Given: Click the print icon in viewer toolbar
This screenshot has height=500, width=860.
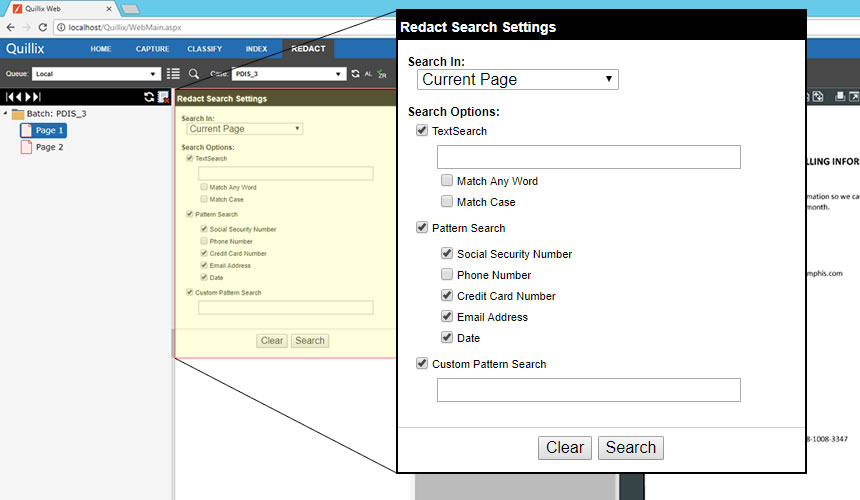Looking at the screenshot, I should [840, 97].
